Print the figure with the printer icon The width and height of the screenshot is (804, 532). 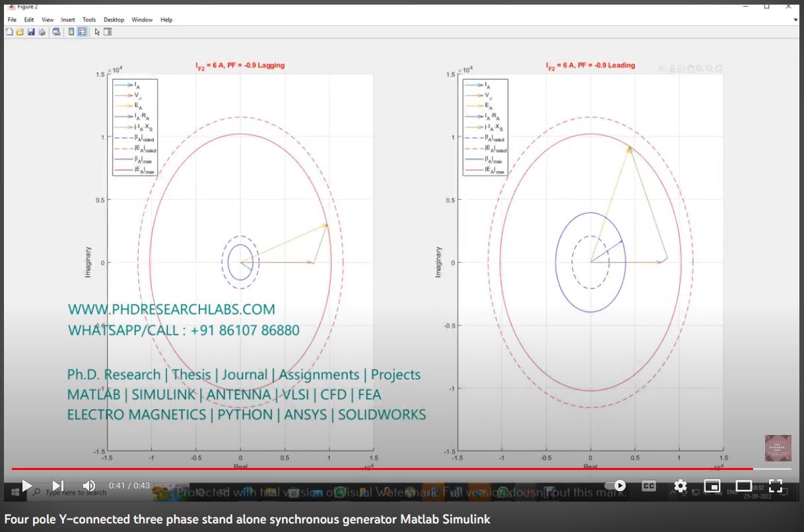click(41, 32)
